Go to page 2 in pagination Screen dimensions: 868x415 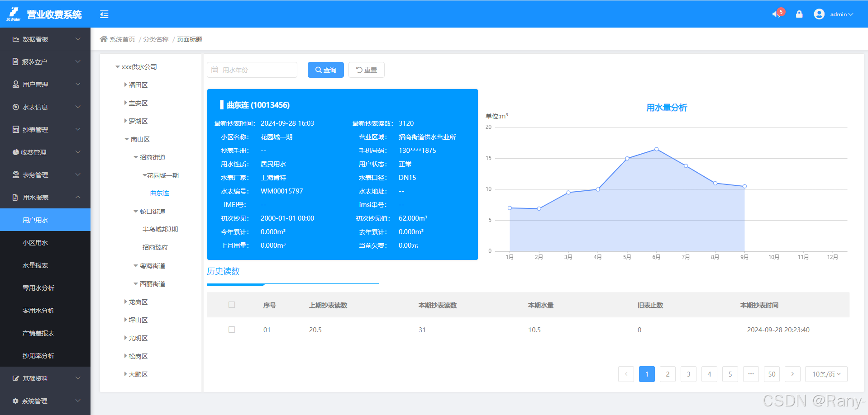click(x=668, y=374)
